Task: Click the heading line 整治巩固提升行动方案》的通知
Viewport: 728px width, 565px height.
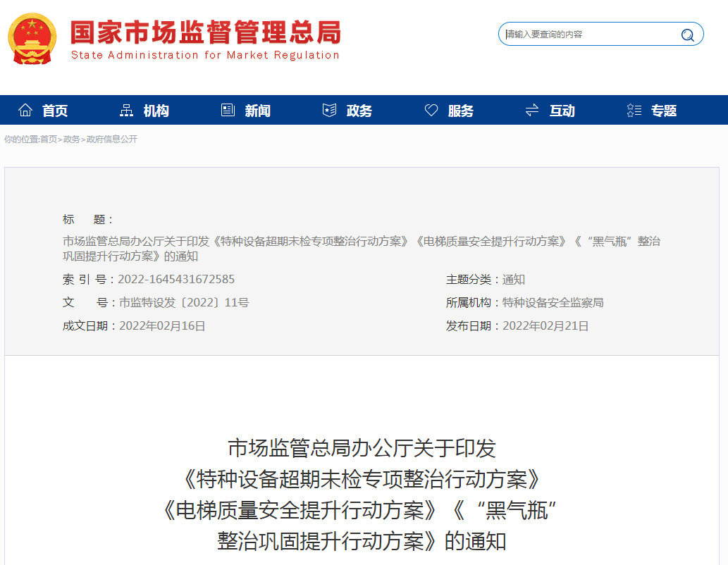Action: point(362,541)
